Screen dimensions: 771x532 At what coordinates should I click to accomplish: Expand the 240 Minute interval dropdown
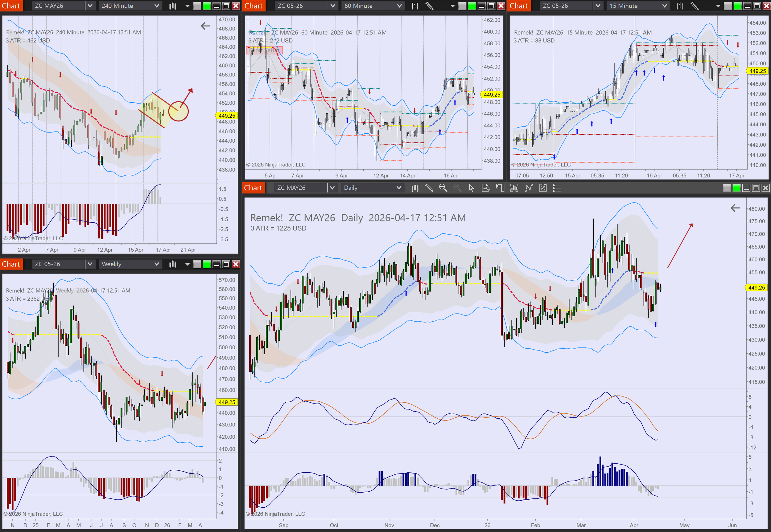(x=156, y=6)
